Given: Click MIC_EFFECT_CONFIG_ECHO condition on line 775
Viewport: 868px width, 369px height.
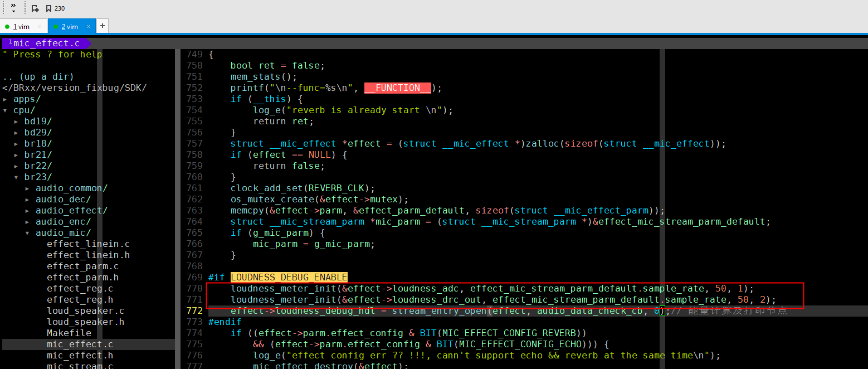Looking at the screenshot, I should tap(431, 344).
